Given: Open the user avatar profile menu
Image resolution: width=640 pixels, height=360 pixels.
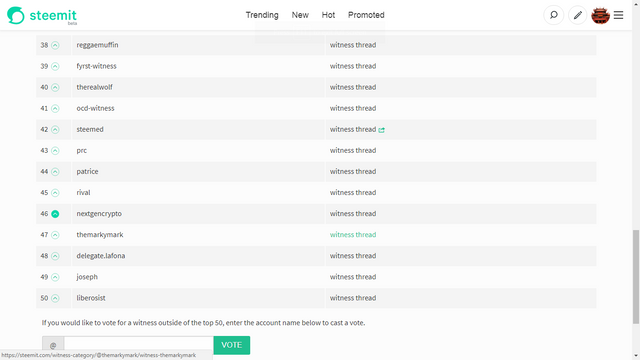Looking at the screenshot, I should coord(600,16).
